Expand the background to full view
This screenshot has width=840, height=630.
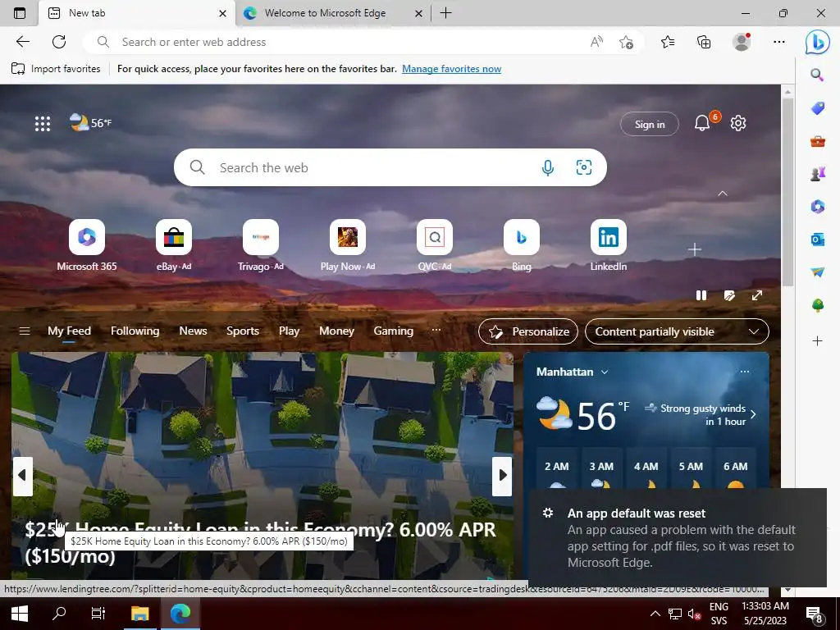[757, 295]
